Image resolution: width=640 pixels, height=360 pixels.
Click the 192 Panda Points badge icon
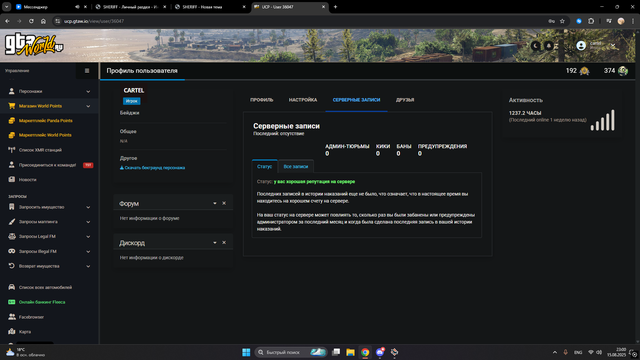click(x=584, y=71)
